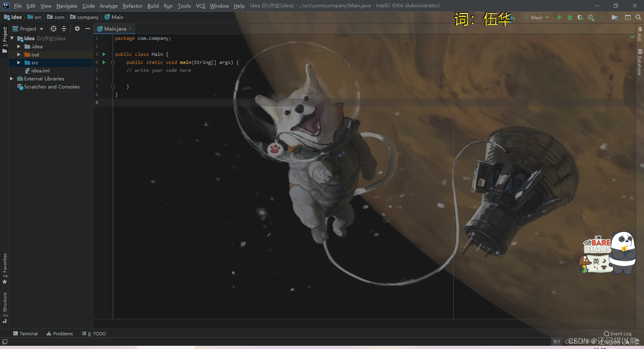Open the Ant tool window
The height and width of the screenshot is (349, 644).
coord(640,34)
